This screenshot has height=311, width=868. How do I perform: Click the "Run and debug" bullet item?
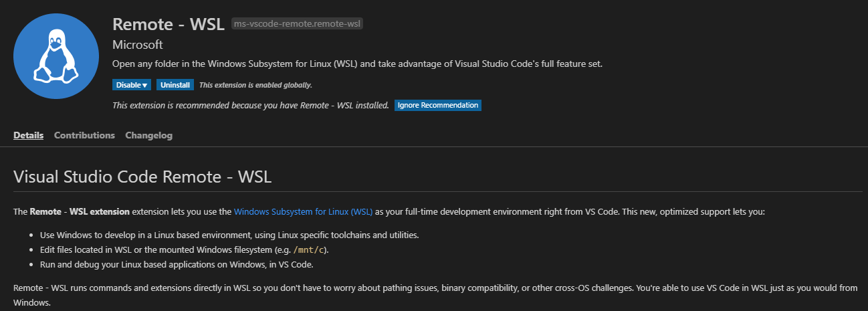[x=177, y=264]
